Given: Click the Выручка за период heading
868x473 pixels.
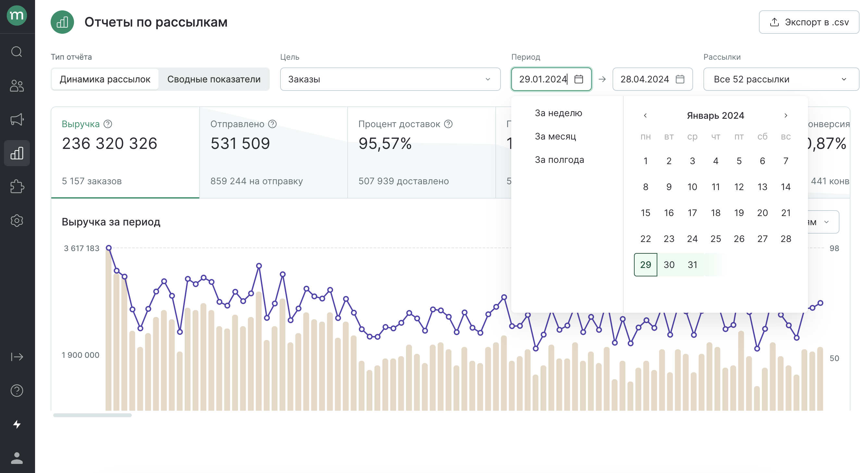Looking at the screenshot, I should [111, 222].
